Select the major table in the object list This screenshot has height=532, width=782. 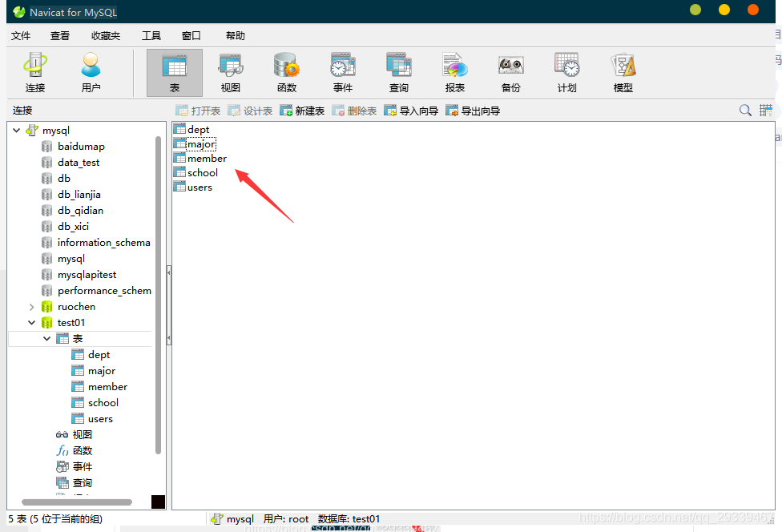click(x=195, y=144)
